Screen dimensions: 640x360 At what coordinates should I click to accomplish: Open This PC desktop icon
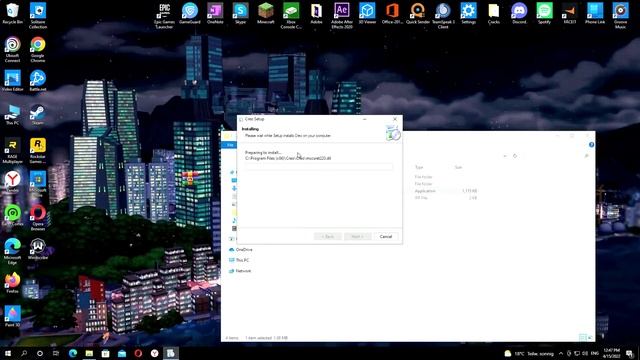[13, 115]
